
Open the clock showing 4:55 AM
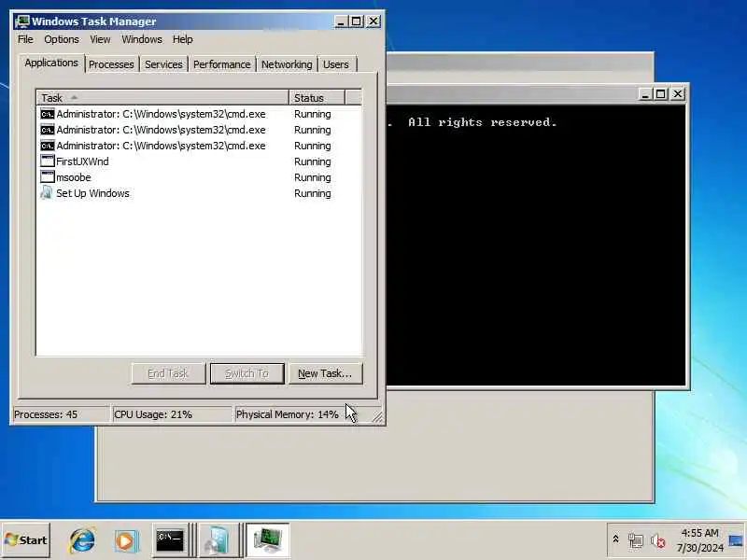click(699, 540)
